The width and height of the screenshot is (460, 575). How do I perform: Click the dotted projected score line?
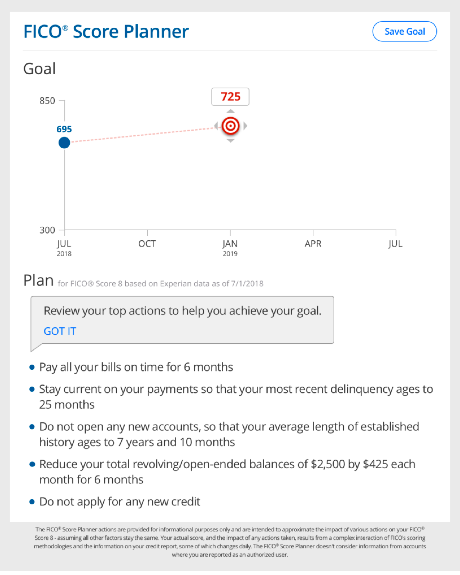coord(143,135)
